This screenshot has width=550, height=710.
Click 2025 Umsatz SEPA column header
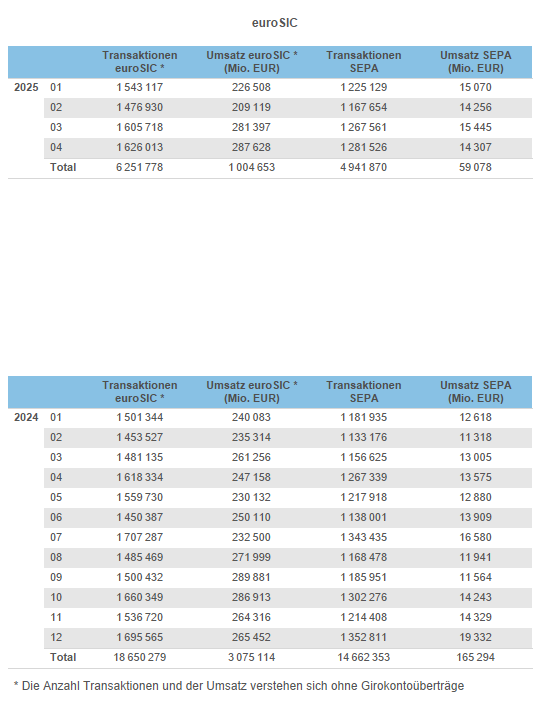click(475, 62)
